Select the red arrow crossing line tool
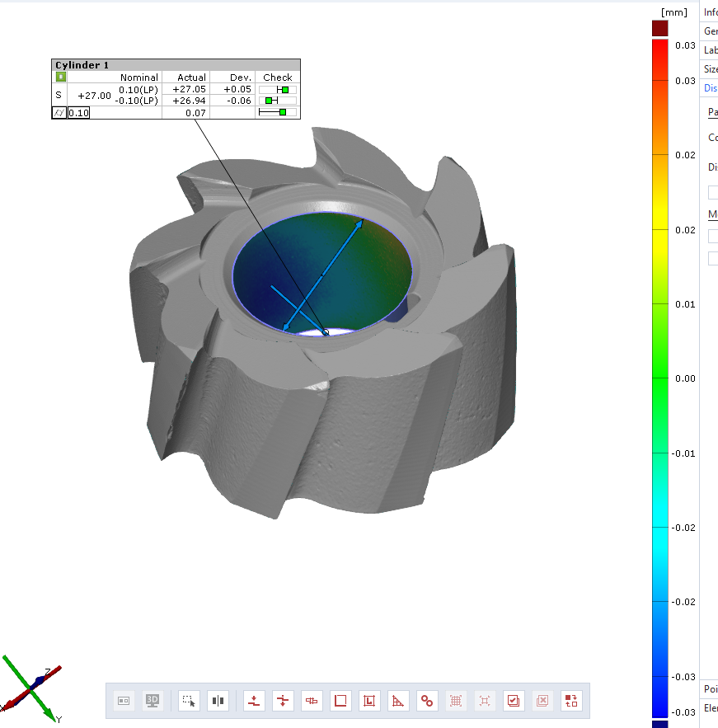Viewport: 718px width, 728px height. point(283,701)
